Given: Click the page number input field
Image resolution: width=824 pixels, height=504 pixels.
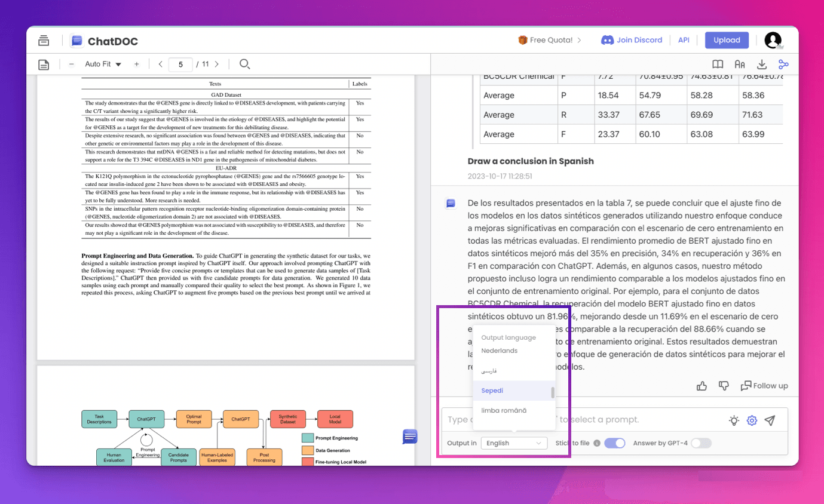Looking at the screenshot, I should click(x=180, y=64).
